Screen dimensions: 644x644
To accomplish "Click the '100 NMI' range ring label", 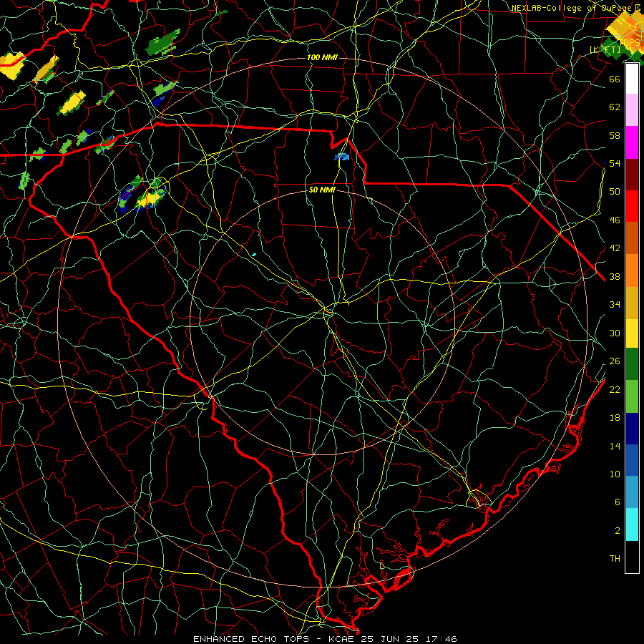I will pyautogui.click(x=322, y=57).
